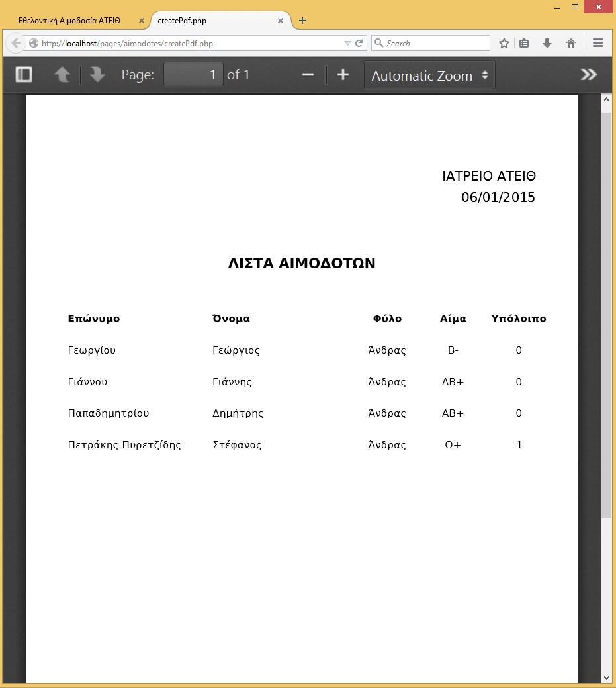Click AB+ in Γιάννου row
616x688 pixels.
(453, 381)
